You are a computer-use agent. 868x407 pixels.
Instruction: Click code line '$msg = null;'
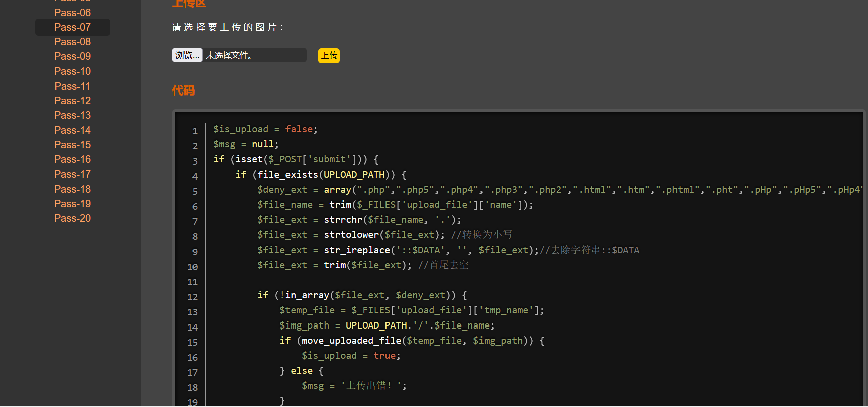click(246, 144)
